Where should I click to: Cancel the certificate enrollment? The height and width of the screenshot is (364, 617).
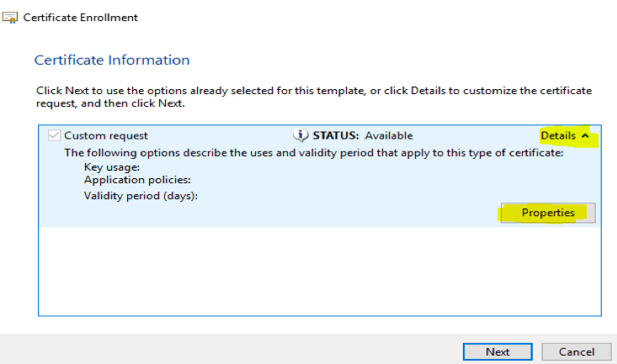click(x=577, y=351)
